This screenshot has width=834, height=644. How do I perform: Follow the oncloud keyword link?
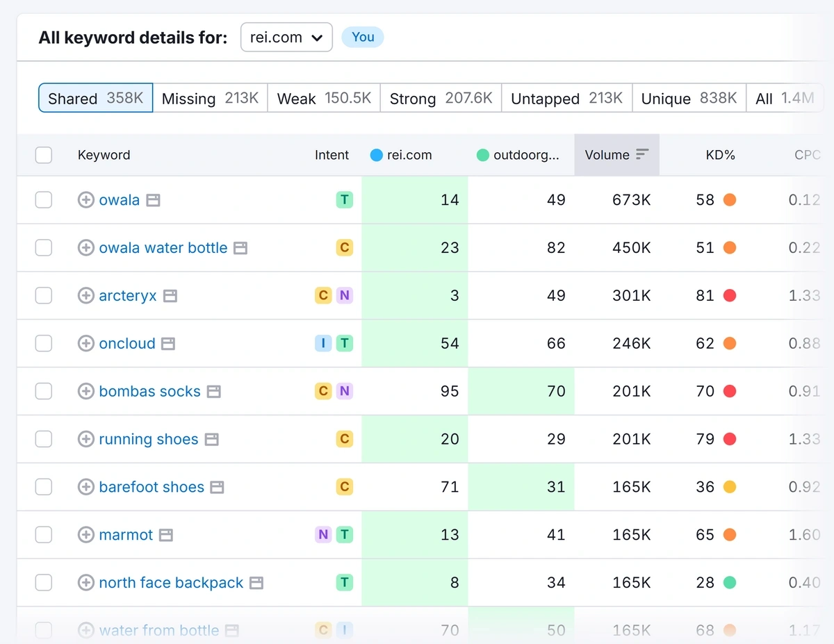click(127, 344)
